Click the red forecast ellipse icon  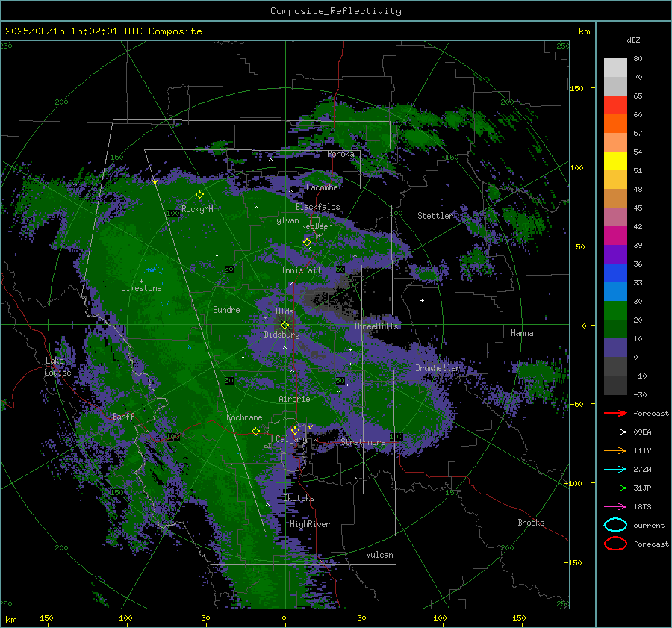(x=615, y=544)
